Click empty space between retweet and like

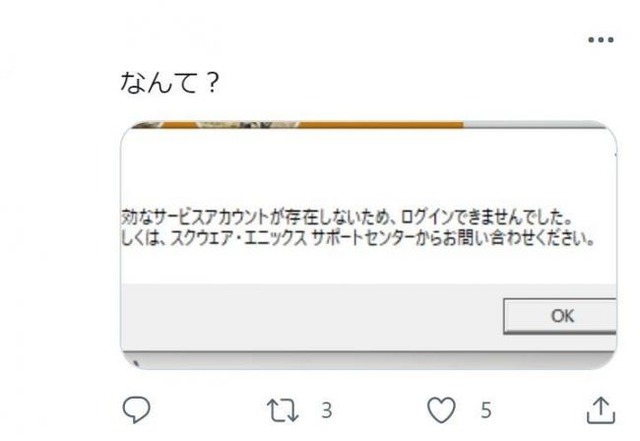380,410
